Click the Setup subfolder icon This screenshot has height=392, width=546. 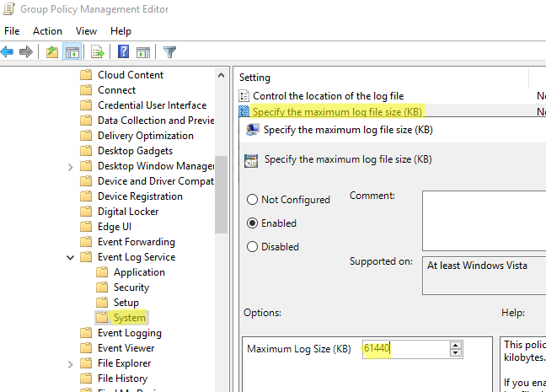pos(102,303)
